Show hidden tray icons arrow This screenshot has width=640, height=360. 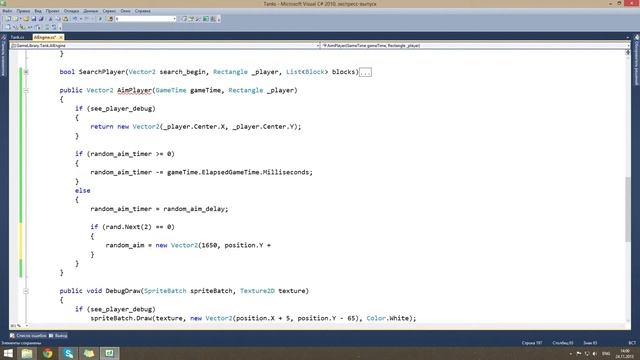coord(571,353)
